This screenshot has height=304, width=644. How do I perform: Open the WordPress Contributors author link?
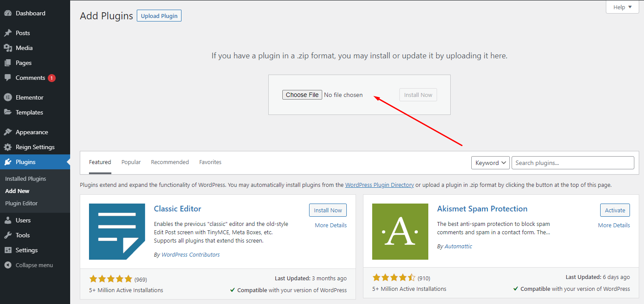click(x=191, y=254)
